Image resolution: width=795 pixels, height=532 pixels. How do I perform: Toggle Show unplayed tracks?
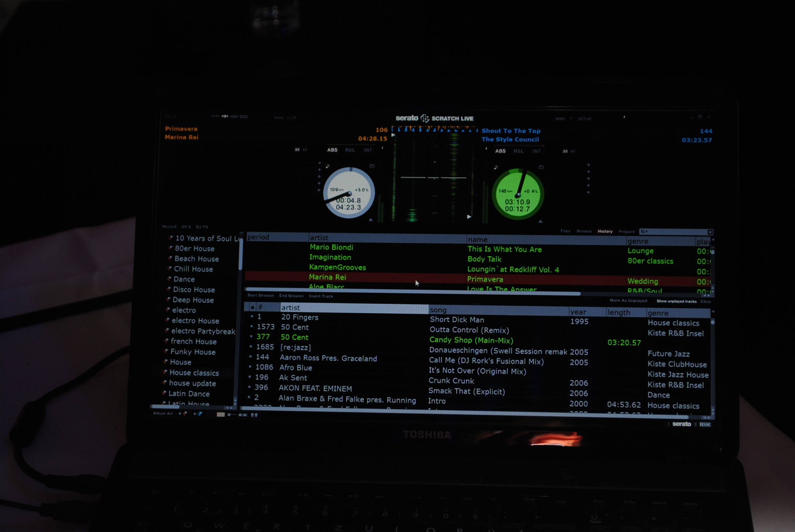click(676, 301)
